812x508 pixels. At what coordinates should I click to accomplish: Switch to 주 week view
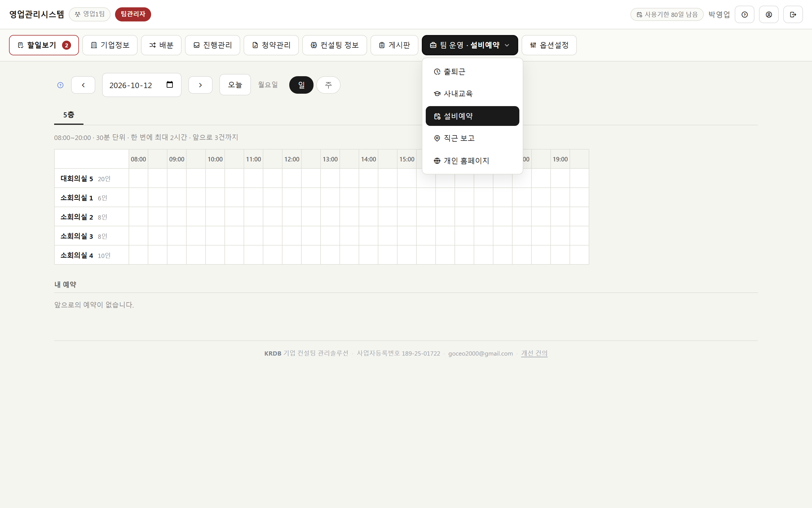tap(328, 85)
